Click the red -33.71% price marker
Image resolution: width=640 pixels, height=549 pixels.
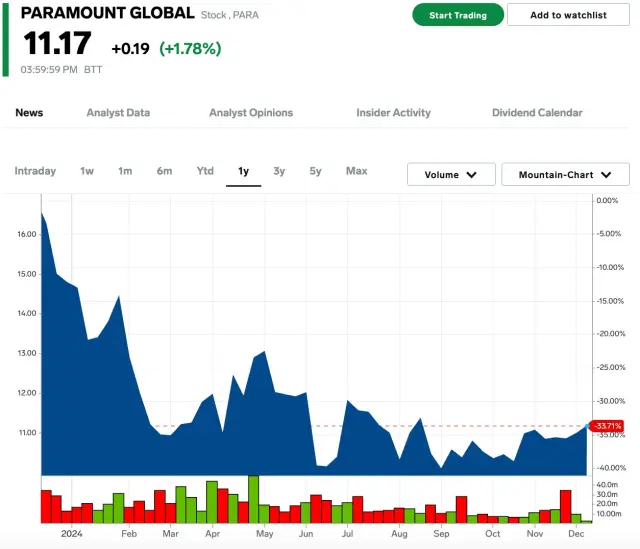(x=607, y=426)
